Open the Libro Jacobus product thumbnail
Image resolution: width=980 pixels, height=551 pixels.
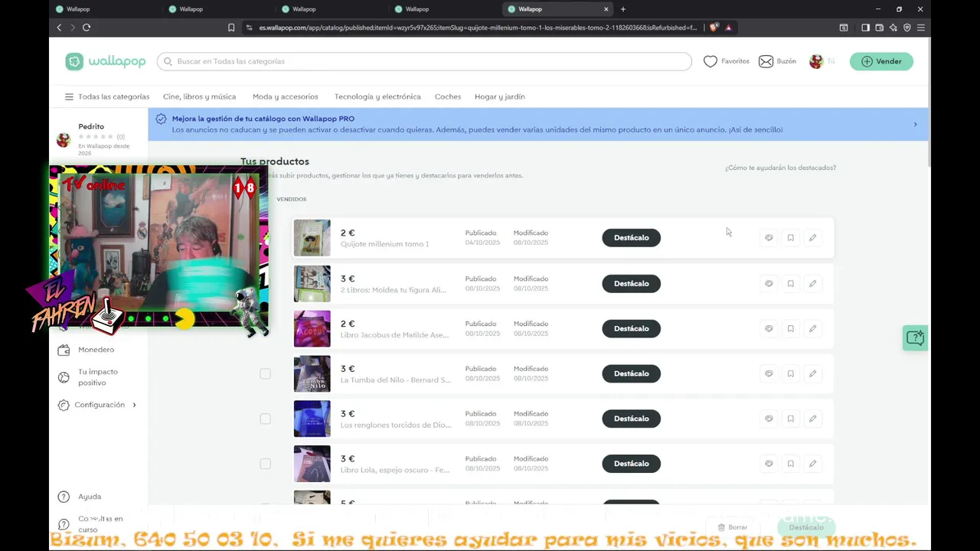[312, 329]
